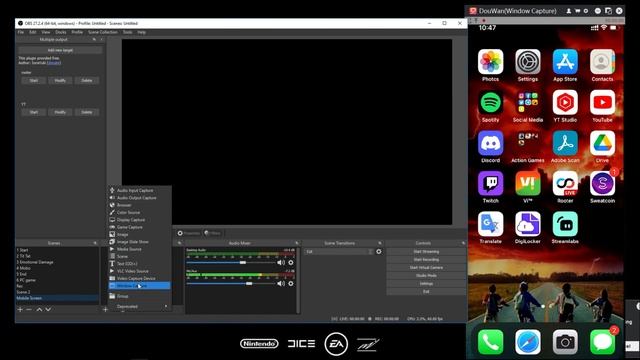Mute Desktop Audio speaker icon
640x360 pixels.
(281, 262)
